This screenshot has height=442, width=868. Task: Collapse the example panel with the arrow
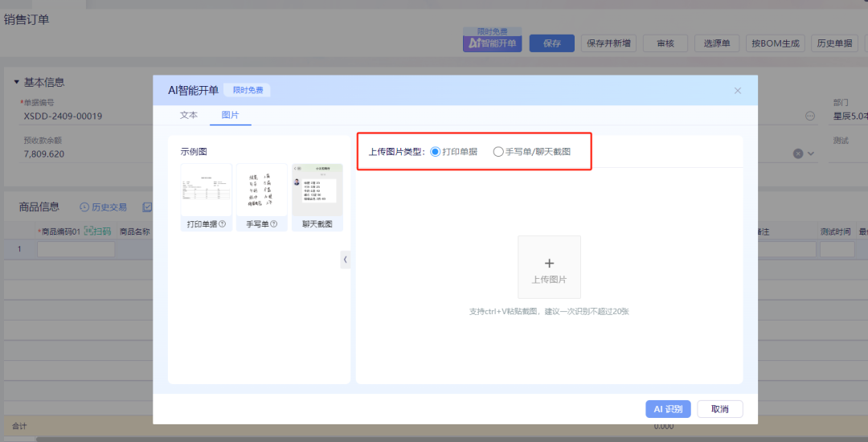tap(346, 259)
